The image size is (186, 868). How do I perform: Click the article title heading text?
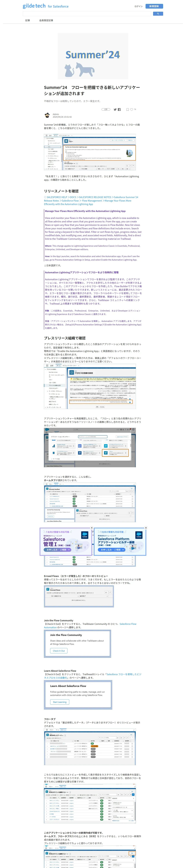92,90
